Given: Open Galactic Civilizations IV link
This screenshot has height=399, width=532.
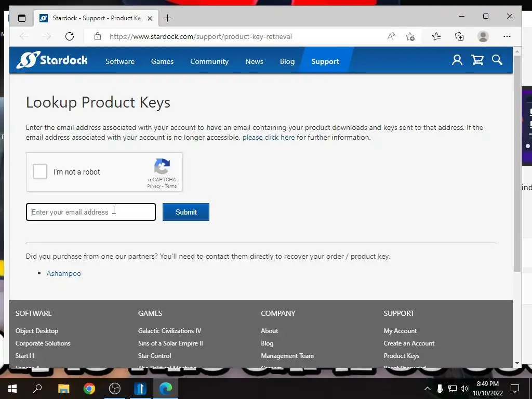Looking at the screenshot, I should point(170,331).
